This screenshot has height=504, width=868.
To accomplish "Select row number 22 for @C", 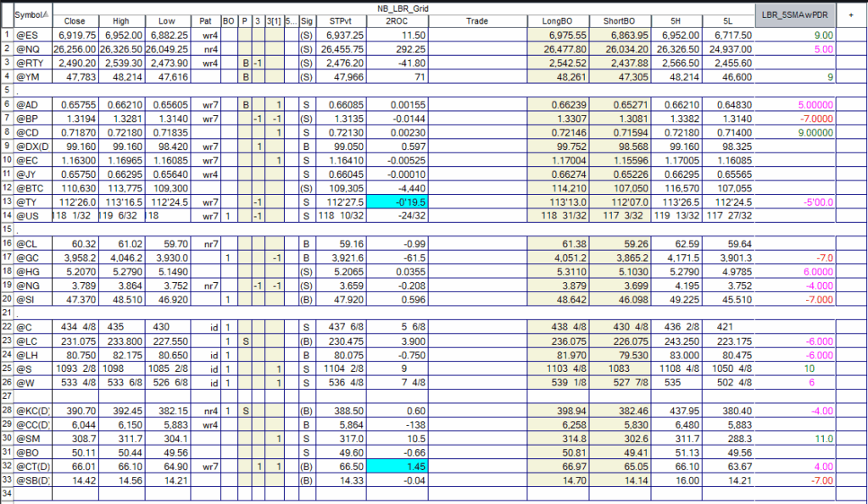I will click(x=7, y=327).
